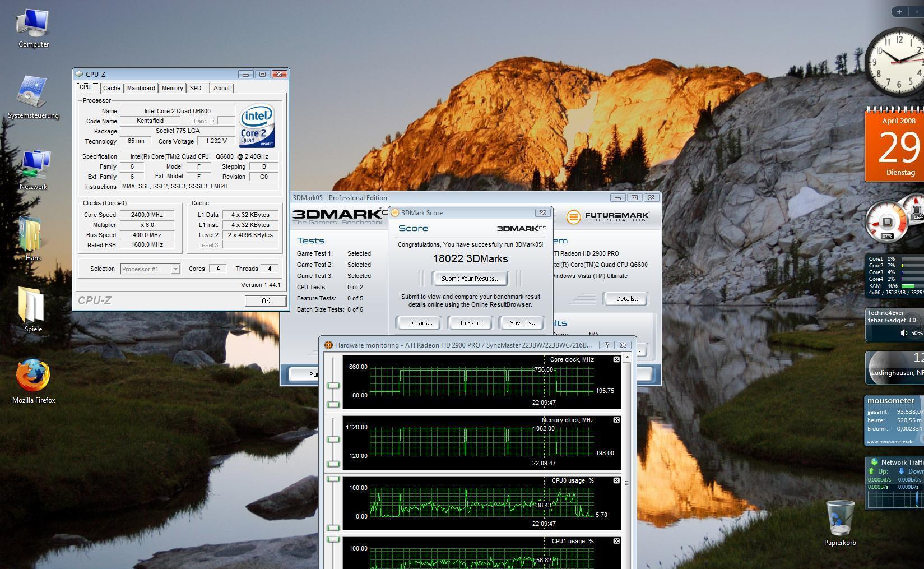Image resolution: width=924 pixels, height=569 pixels.
Task: Click the green Up arrow in Network Traffic gadget
Action: 872,471
